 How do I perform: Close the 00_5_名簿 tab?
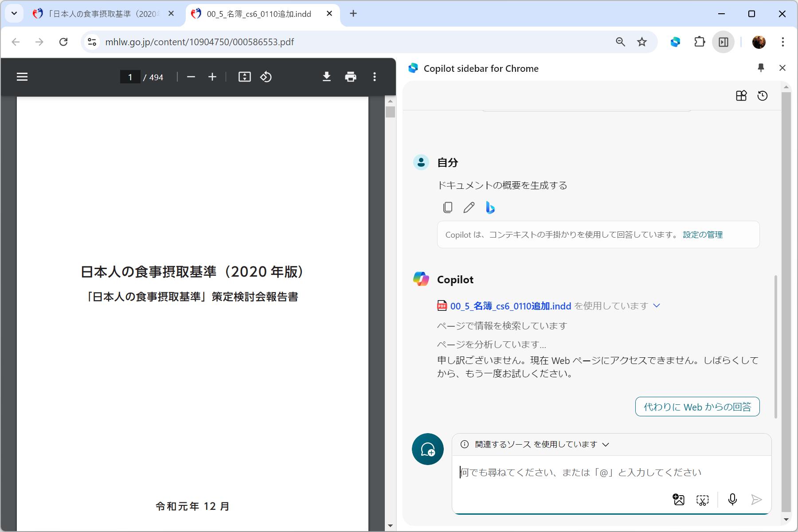tap(329, 14)
